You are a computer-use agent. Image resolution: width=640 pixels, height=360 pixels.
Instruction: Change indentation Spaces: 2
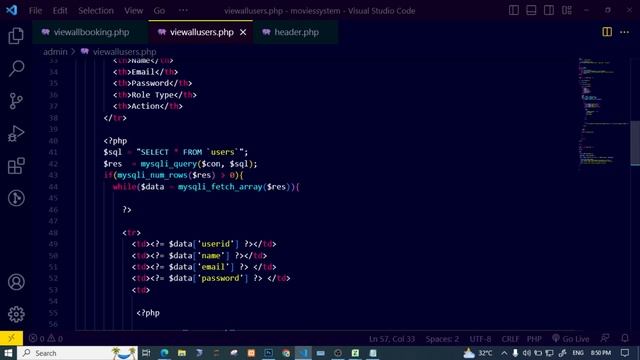(x=442, y=339)
